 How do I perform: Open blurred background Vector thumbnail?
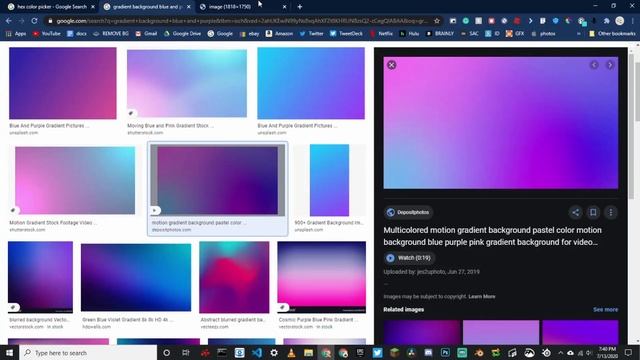[x=40, y=277]
